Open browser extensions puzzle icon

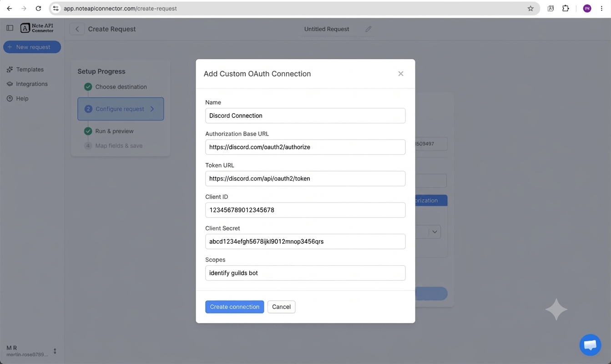(x=566, y=8)
